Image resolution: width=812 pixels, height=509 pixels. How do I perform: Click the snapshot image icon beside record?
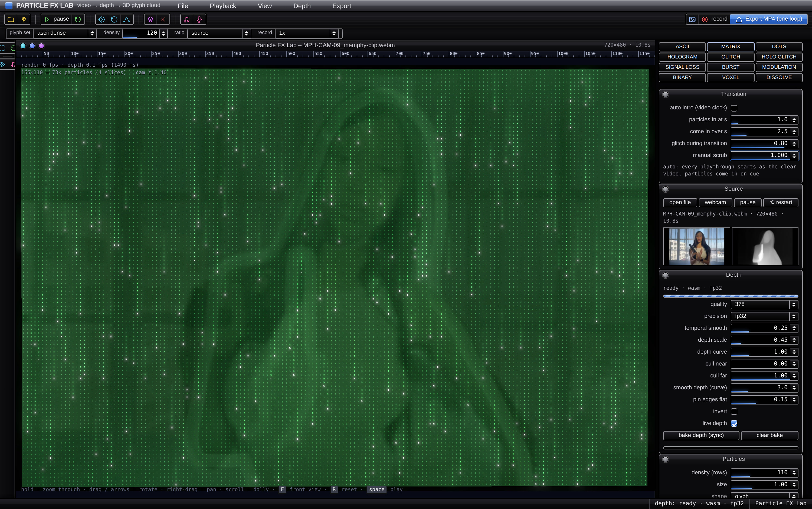pyautogui.click(x=692, y=19)
